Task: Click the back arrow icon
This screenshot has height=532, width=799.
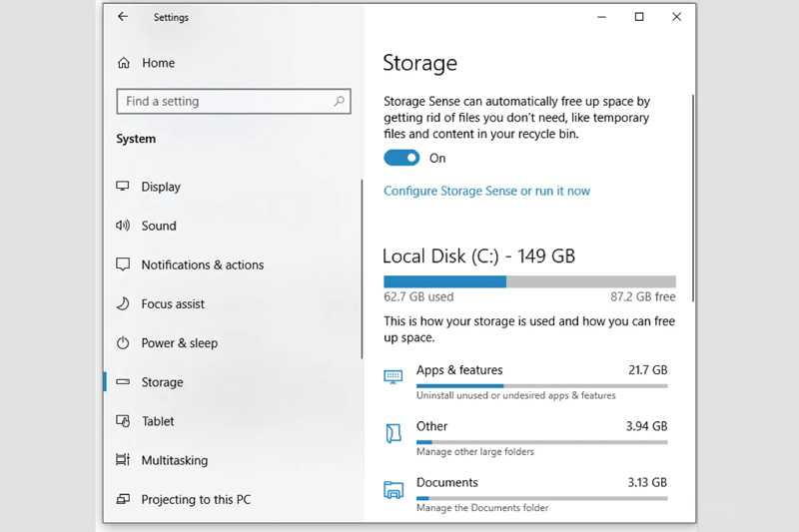Action: point(123,17)
